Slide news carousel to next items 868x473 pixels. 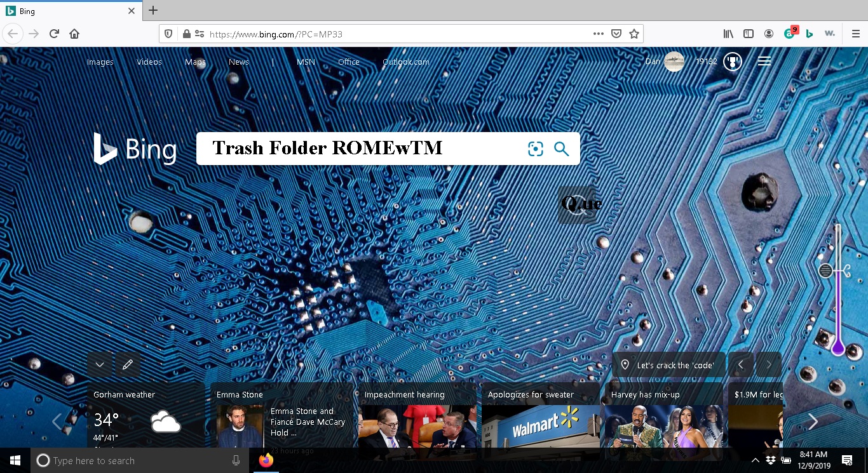click(812, 421)
